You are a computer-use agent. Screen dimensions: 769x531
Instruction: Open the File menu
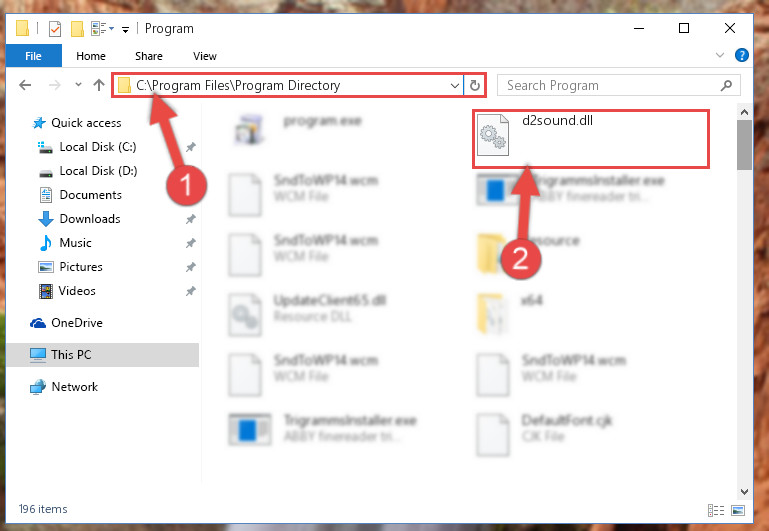[33, 56]
